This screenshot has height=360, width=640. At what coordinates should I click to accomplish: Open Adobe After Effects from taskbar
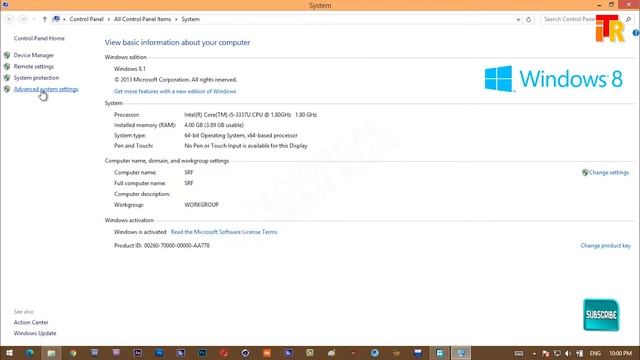tap(138, 353)
